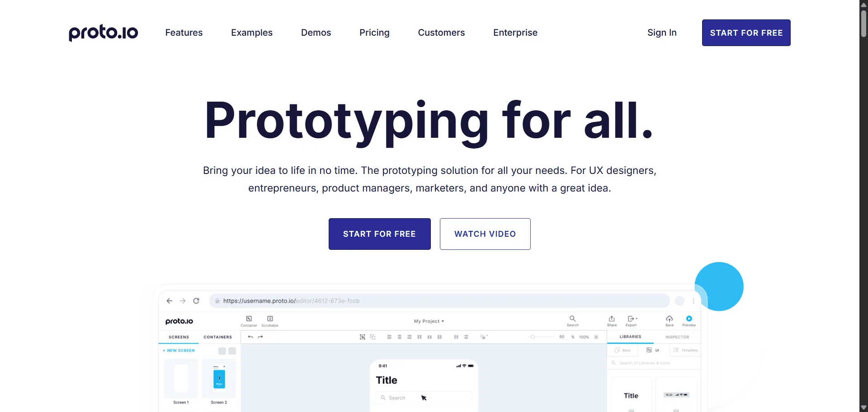
Task: Open the Export dropdown menu
Action: tap(632, 319)
